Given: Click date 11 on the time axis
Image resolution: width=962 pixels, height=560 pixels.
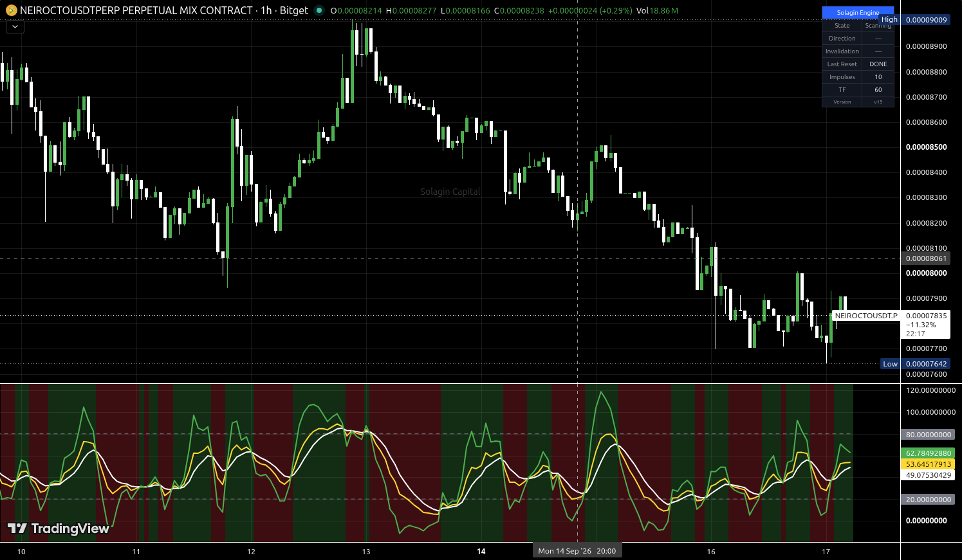Looking at the screenshot, I should click(x=136, y=552).
